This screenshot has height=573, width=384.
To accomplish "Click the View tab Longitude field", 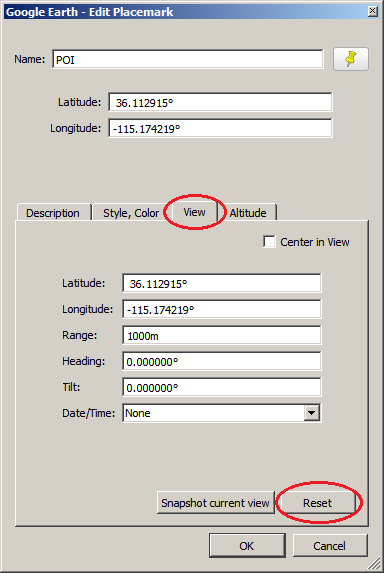I will tap(222, 309).
